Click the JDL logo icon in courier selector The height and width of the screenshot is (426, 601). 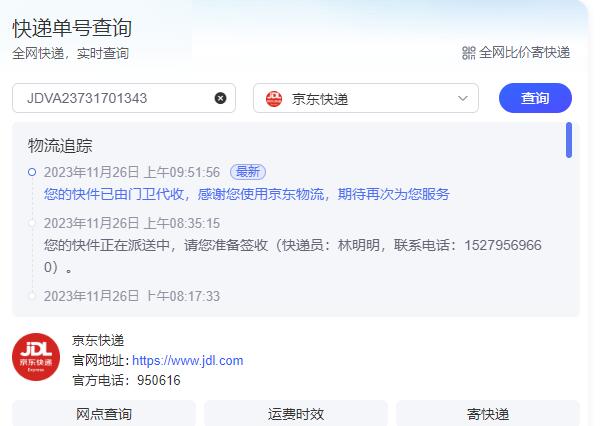[x=274, y=99]
